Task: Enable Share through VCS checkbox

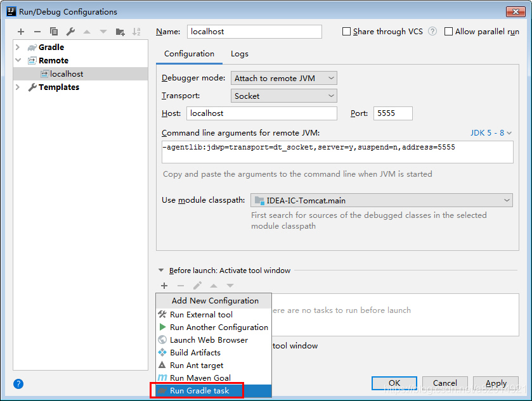Action: [346, 32]
